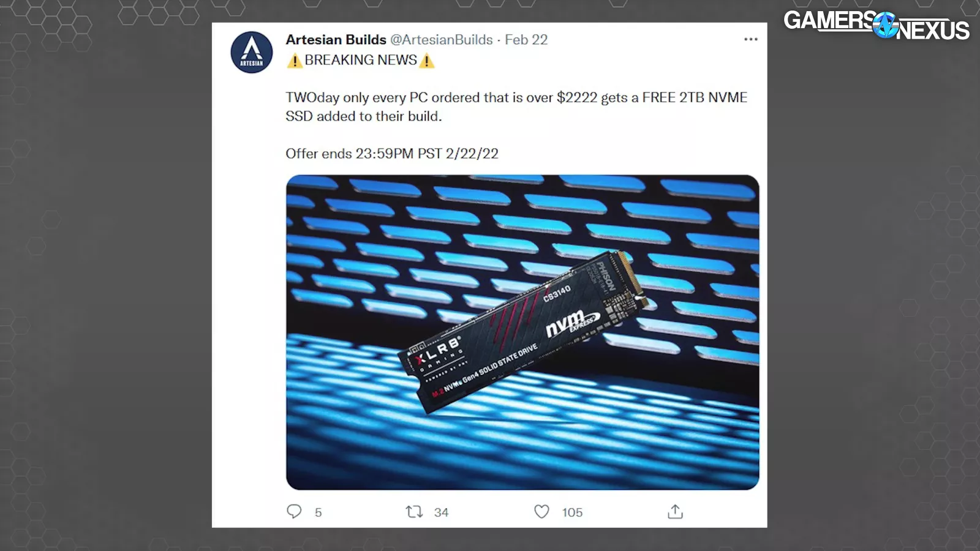Click the left warning emoji icon
Image resolution: width=980 pixels, height=551 pixels.
295,61
